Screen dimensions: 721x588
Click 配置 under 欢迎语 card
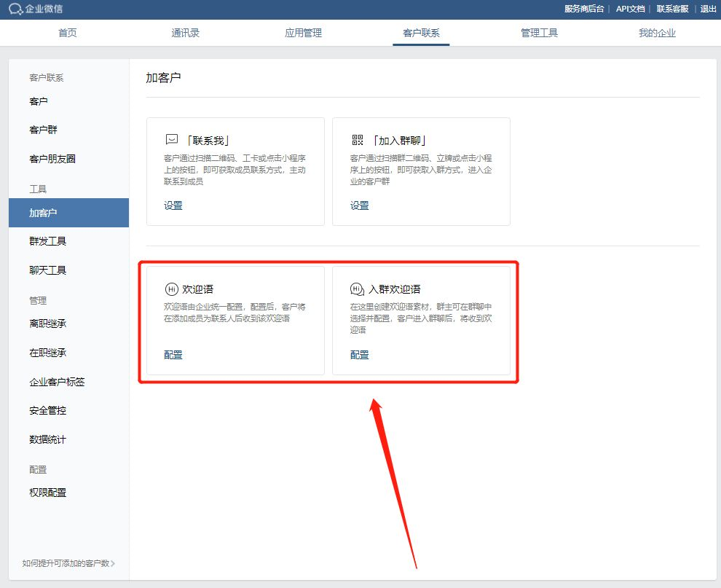pyautogui.click(x=173, y=355)
